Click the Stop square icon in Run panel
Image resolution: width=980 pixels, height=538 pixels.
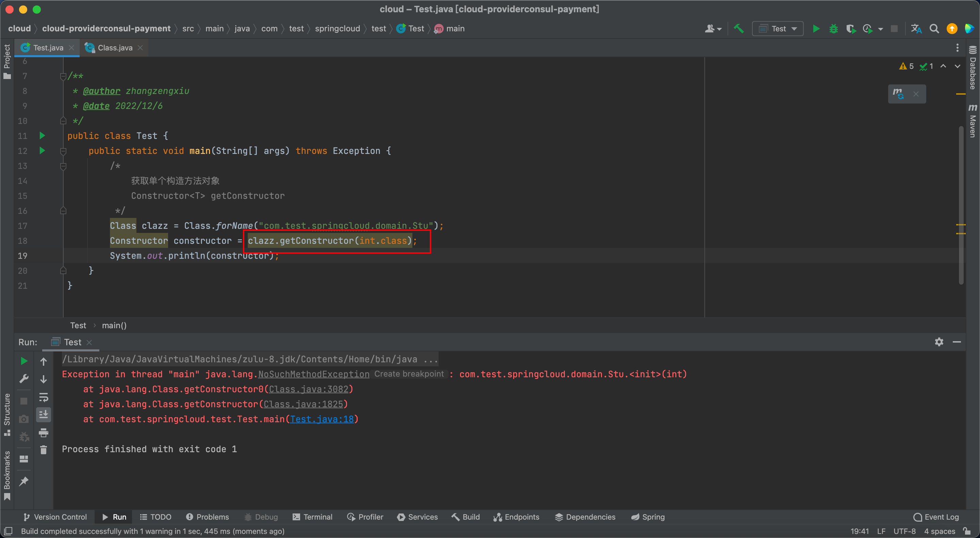pyautogui.click(x=23, y=401)
